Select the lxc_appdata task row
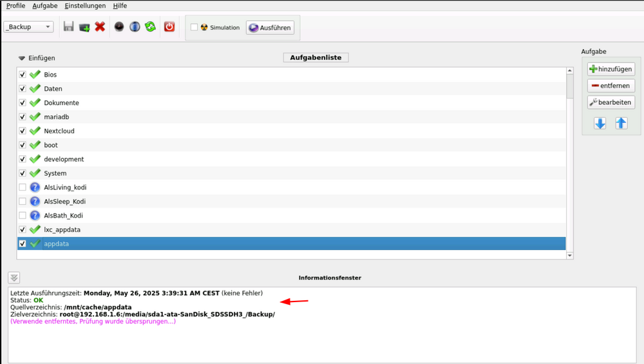The height and width of the screenshot is (364, 644). coord(291,229)
